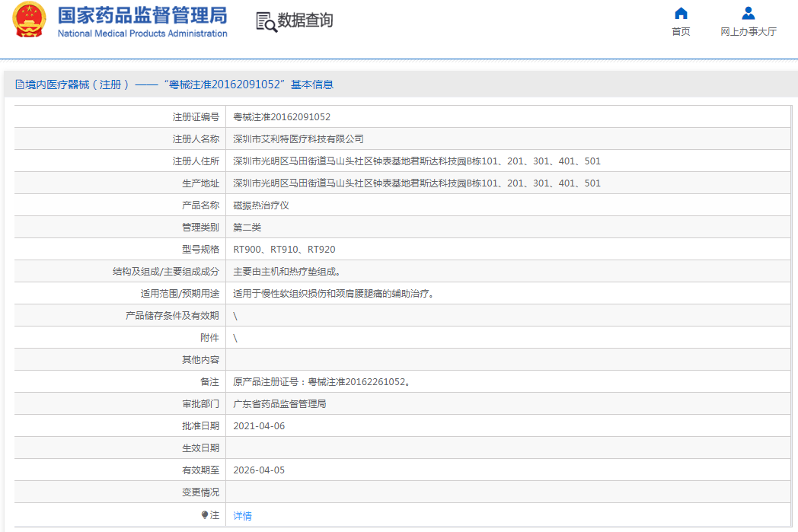Open the 网上办事大厅 navigation label
The image size is (798, 532).
[748, 32]
